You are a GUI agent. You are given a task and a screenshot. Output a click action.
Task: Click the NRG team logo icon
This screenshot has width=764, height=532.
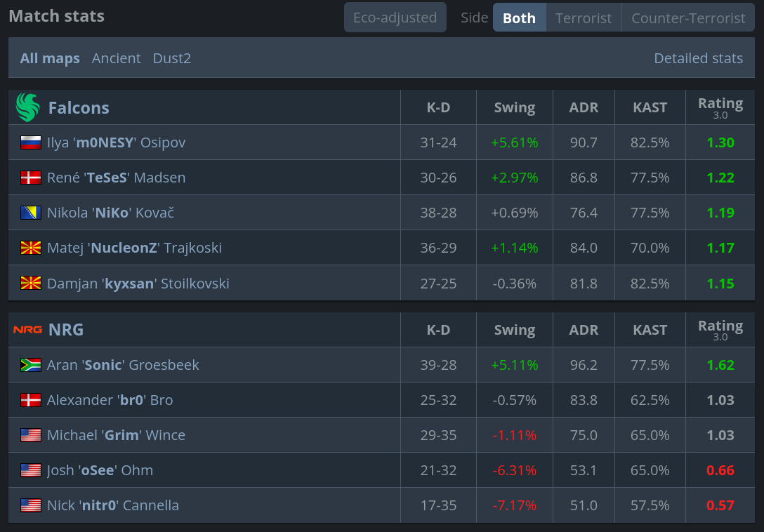(x=27, y=330)
